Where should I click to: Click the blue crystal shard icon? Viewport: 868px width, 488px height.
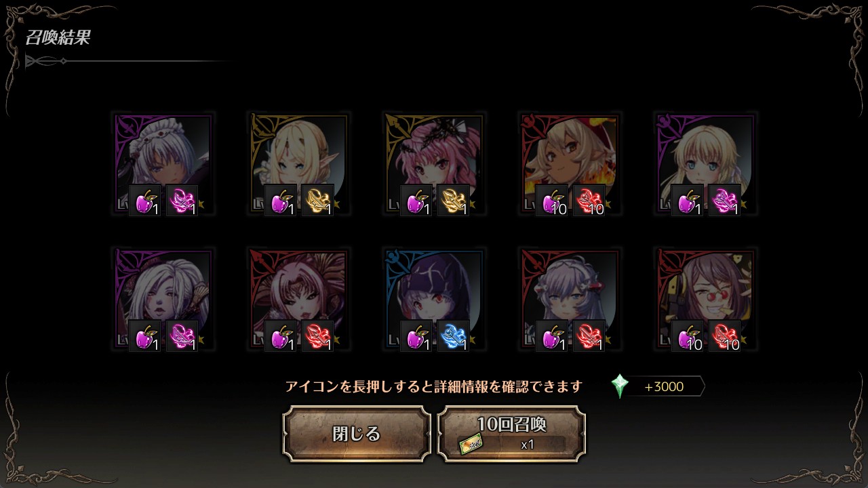[x=453, y=336]
